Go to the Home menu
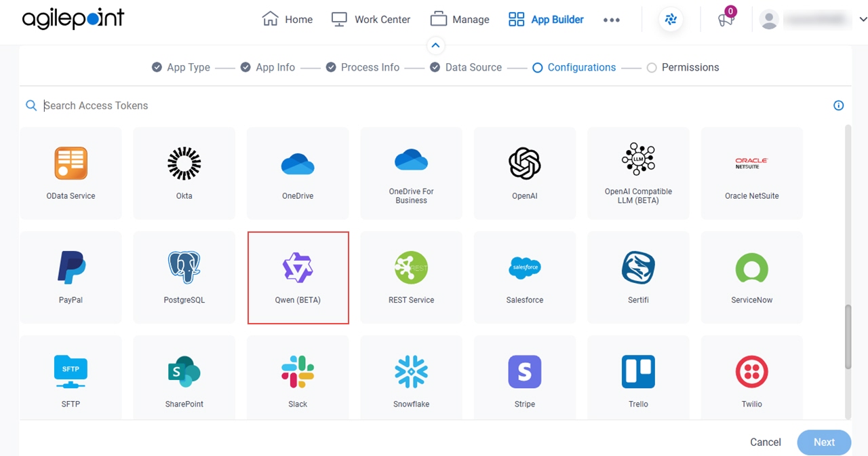Screen dimensions: 868x456 pos(288,19)
